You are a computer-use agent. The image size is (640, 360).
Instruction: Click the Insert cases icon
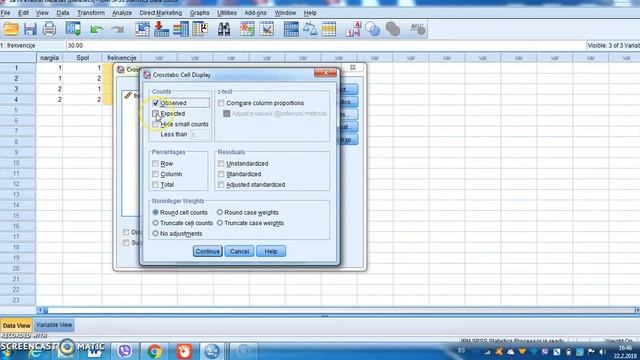click(x=247, y=29)
